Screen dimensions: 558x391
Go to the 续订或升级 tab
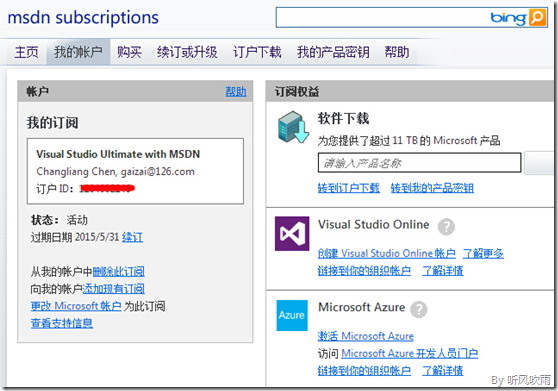click(187, 52)
